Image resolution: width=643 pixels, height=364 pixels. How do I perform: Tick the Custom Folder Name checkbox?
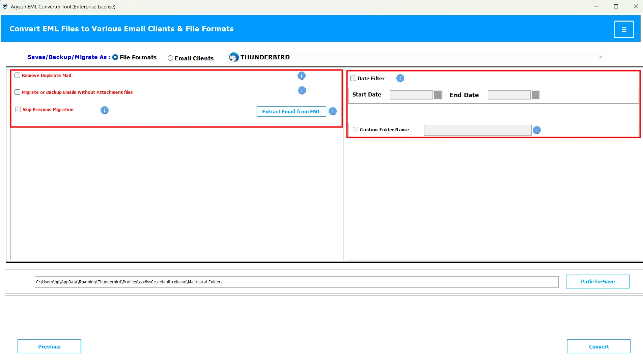tap(355, 130)
